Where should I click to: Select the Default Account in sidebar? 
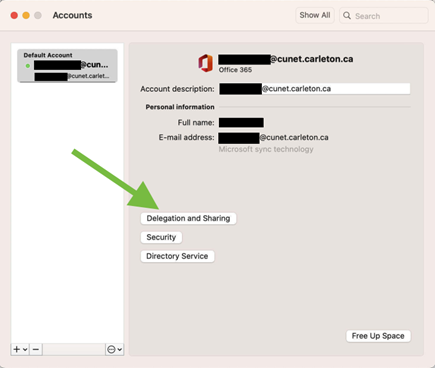67,66
